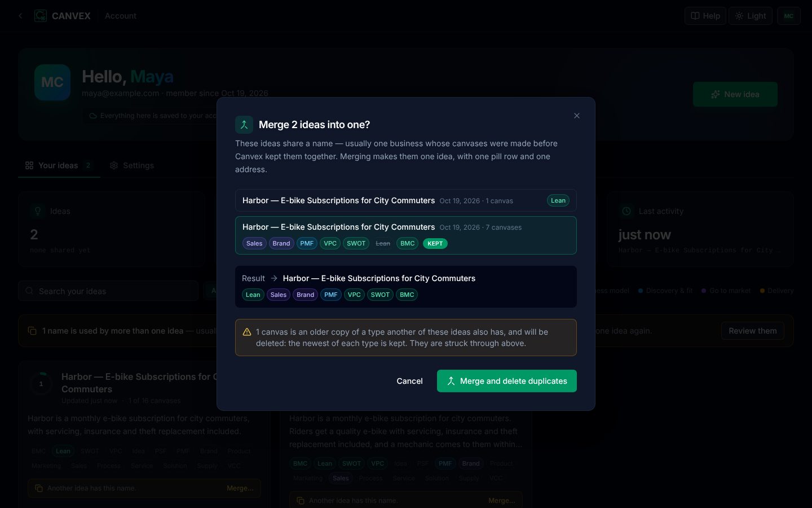The width and height of the screenshot is (812, 508).
Task: Click the sun icon on the Light button
Action: 739,16
